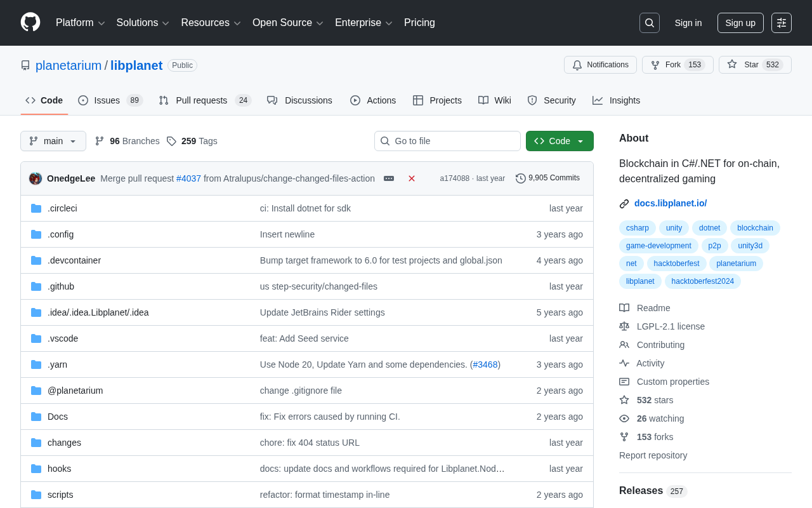Open the search magnifier in header

pos(650,23)
